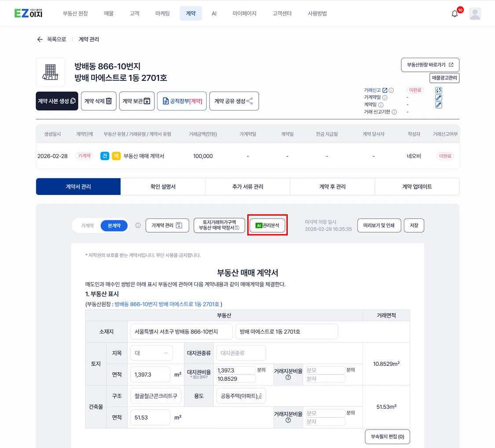Expand the 지목 dropdown showing 대
495x448 pixels.
point(151,353)
